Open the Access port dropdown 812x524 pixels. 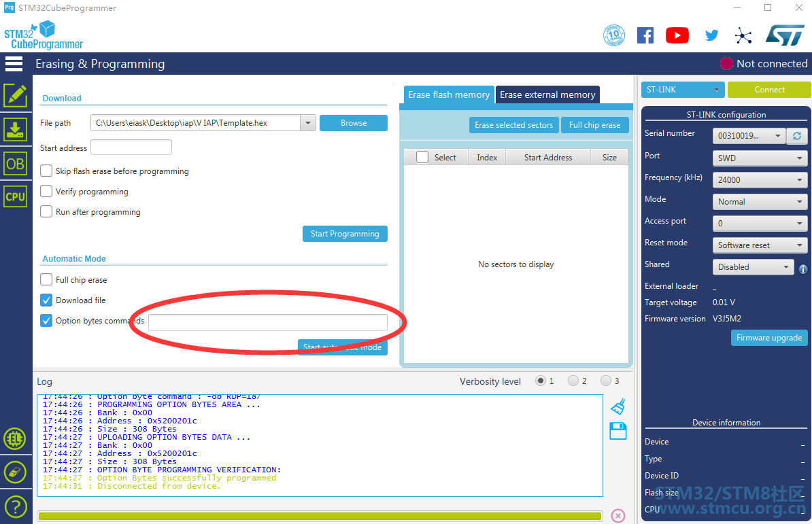(x=760, y=224)
